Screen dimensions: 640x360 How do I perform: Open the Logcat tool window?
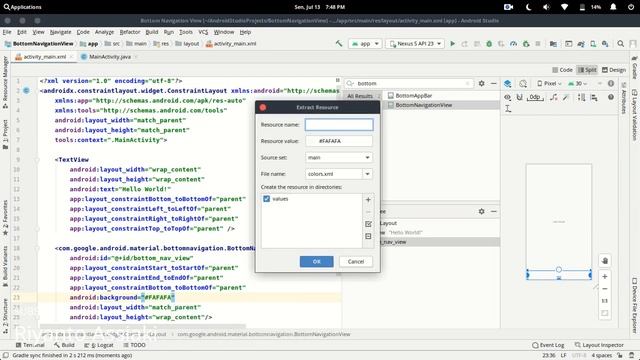click(x=98, y=345)
